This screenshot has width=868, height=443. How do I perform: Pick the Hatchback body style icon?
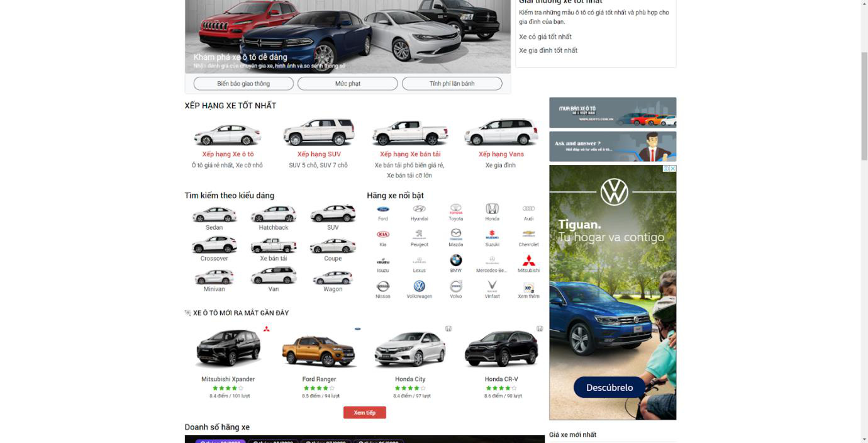click(x=274, y=214)
